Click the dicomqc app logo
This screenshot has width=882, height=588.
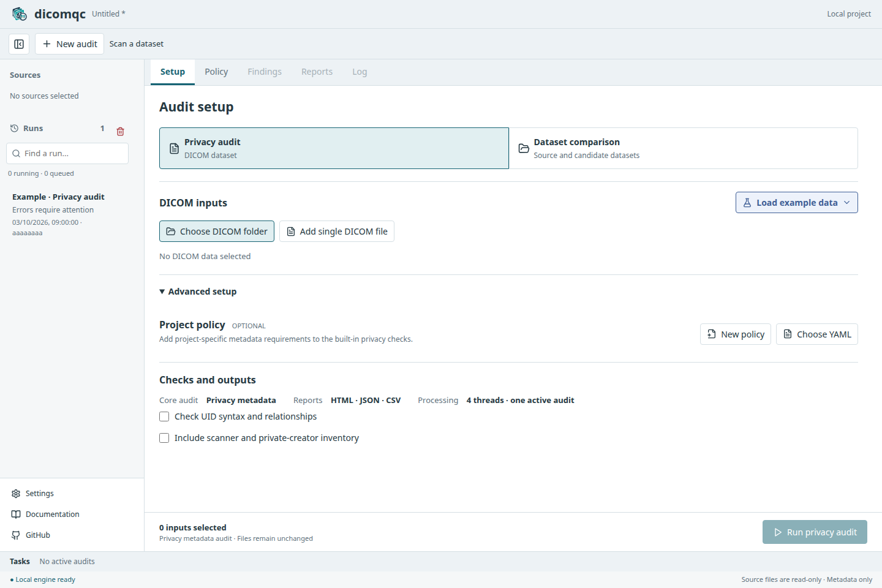20,13
